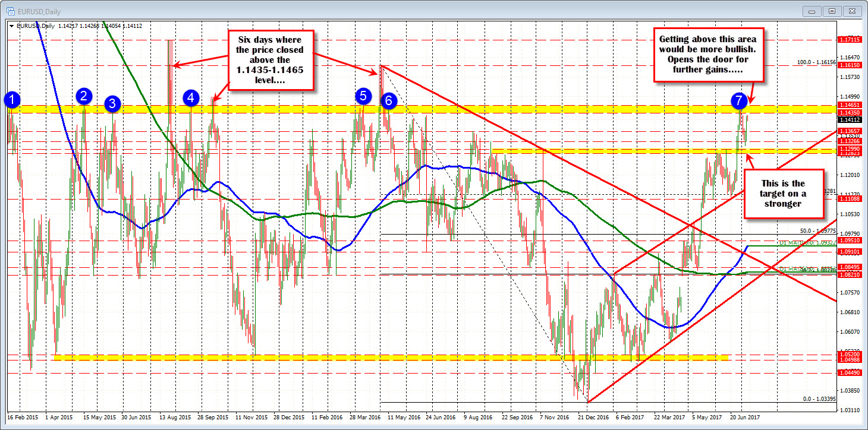
Task: Click the 21 Dec 2016 date label
Action: click(593, 418)
